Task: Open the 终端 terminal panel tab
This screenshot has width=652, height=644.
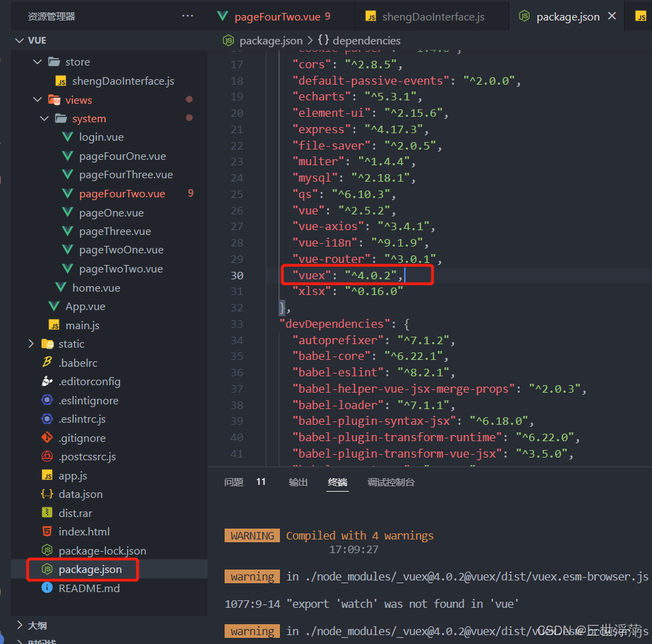Action: (x=337, y=482)
